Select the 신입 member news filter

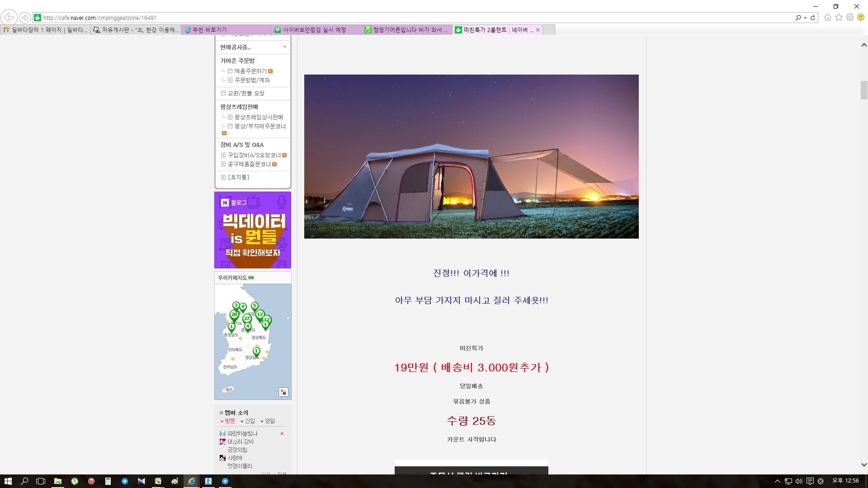pos(250,421)
